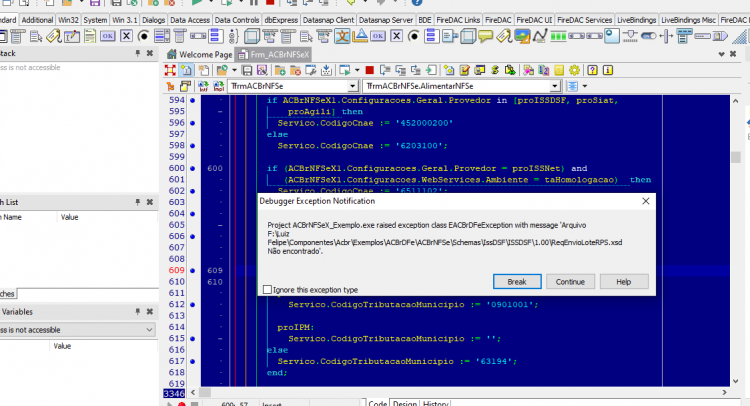This screenshot has height=406, width=750.
Task: Toggle breakpoint dot on line 600
Action: click(x=192, y=168)
